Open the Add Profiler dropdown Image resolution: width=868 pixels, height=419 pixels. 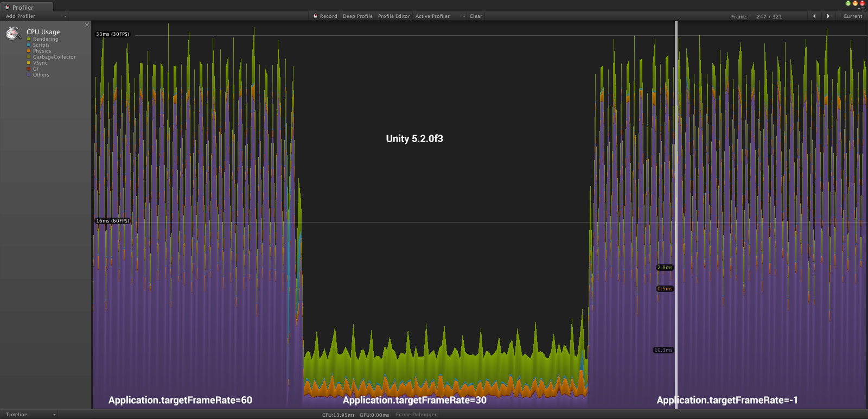click(36, 16)
